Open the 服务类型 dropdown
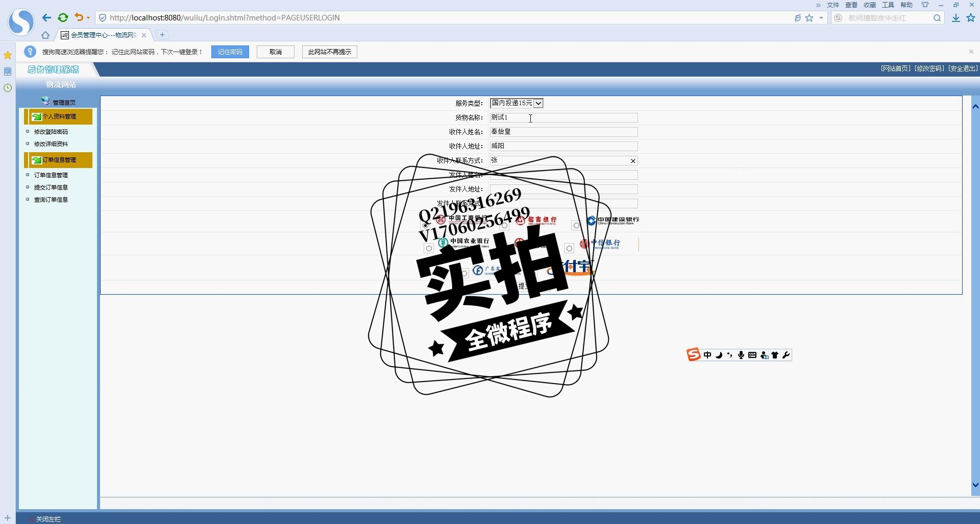The height and width of the screenshot is (524, 980). (517, 103)
